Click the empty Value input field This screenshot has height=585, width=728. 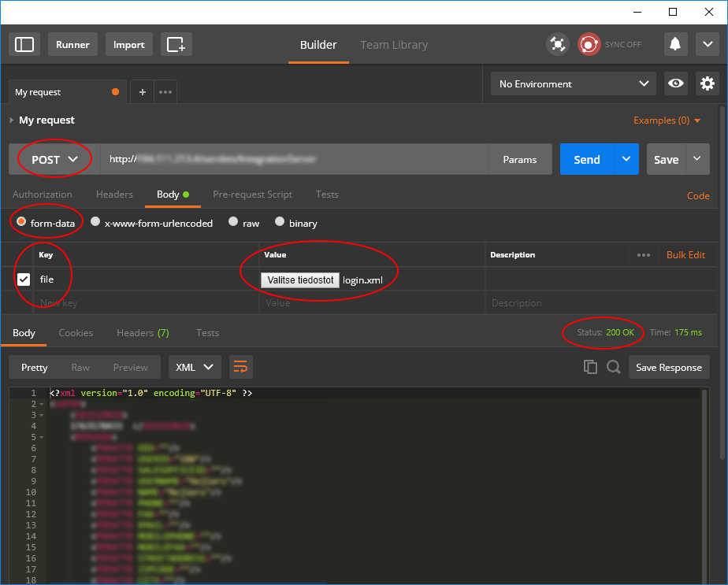(x=372, y=303)
